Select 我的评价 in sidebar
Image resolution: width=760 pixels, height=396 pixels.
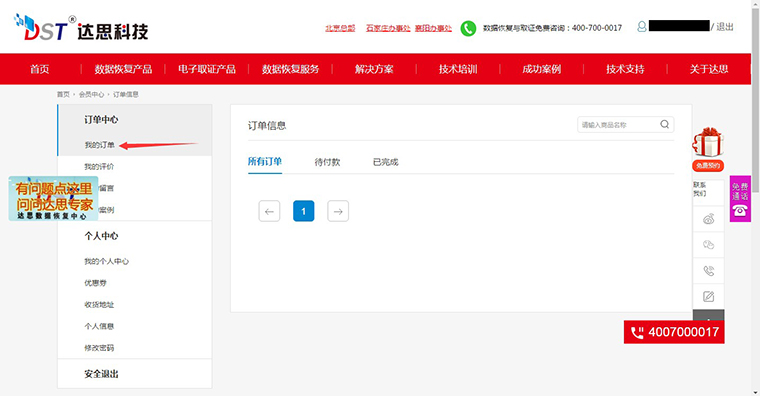99,166
